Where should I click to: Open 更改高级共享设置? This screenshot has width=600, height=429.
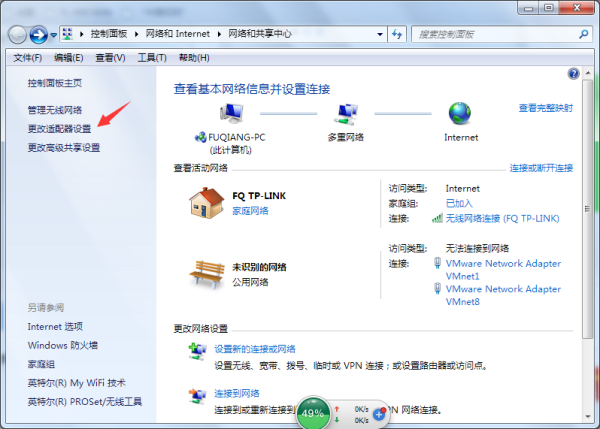click(x=64, y=147)
